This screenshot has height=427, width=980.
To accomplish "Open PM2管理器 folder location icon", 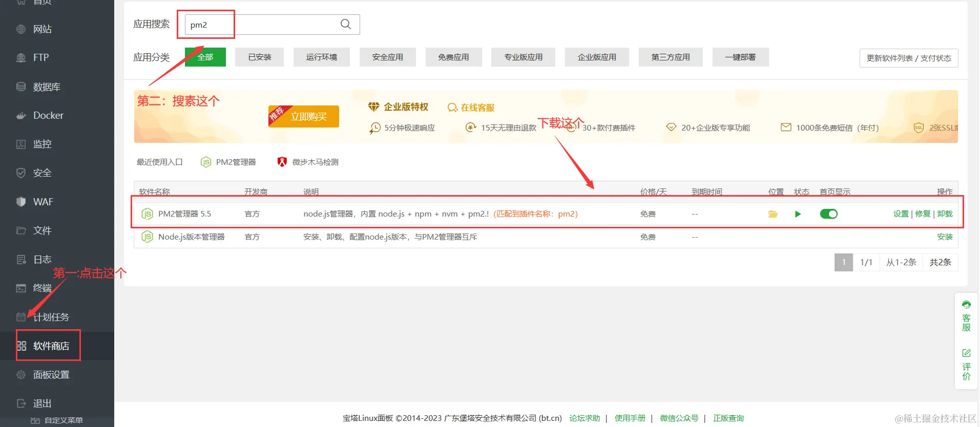I will tap(773, 214).
